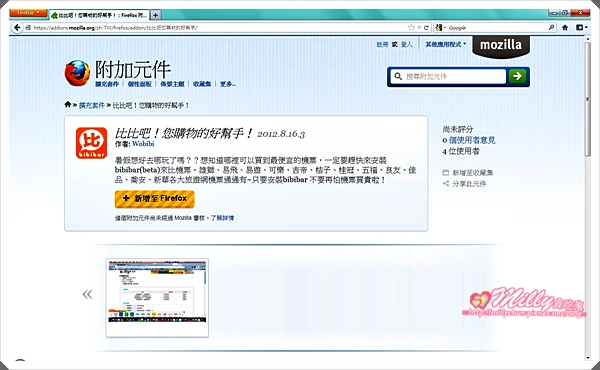Image resolution: width=600 pixels, height=370 pixels.
Task: Submit search with green arrow button
Action: [517, 76]
